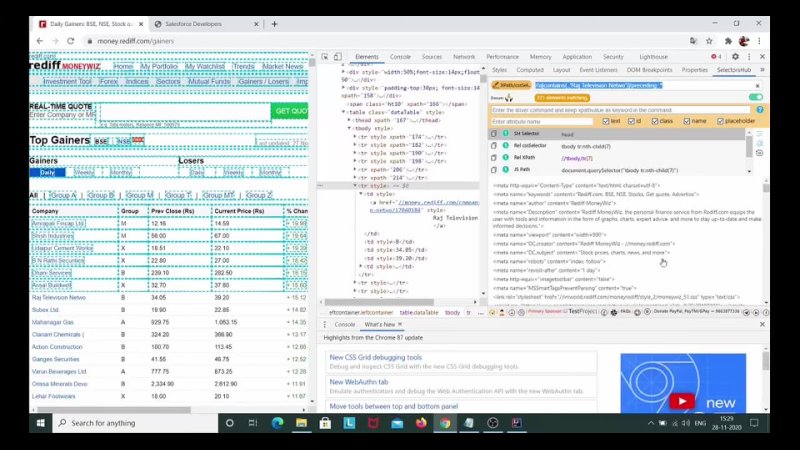Open DevTools settings gear
Screen dimensions: 800x450
point(735,57)
